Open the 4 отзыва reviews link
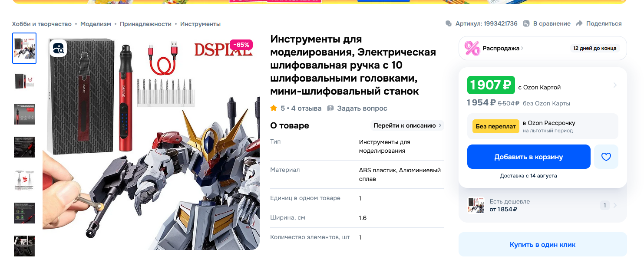644x266 pixels. click(x=307, y=108)
